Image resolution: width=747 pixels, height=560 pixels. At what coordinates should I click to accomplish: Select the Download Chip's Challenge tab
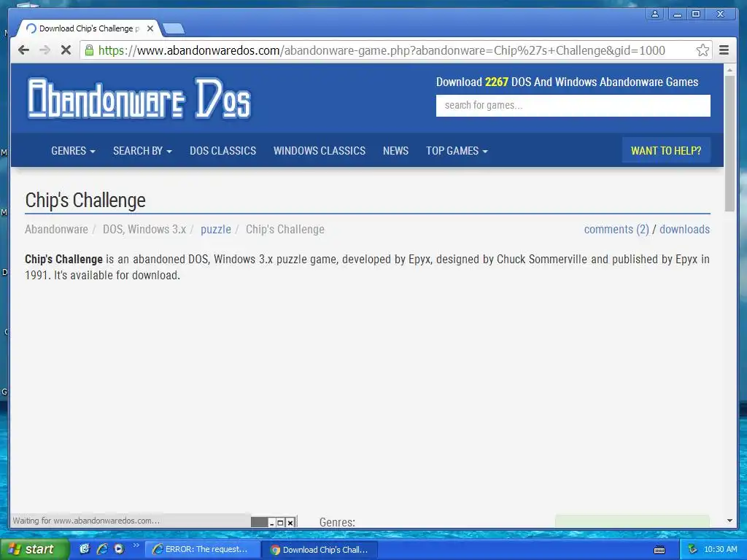[x=88, y=28]
